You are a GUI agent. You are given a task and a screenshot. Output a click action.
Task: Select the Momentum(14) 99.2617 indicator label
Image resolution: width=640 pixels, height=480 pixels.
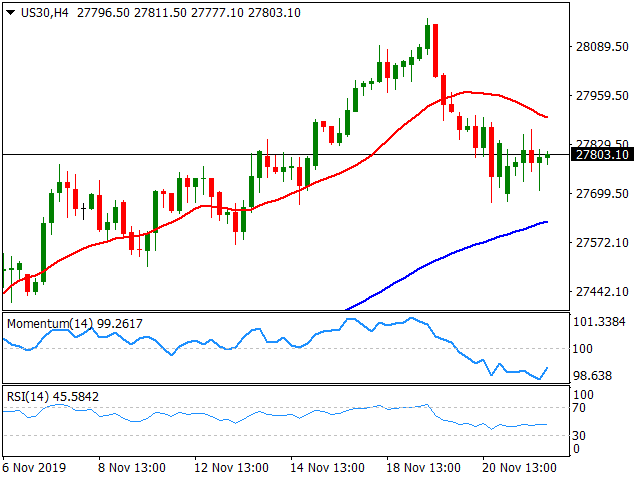75,324
